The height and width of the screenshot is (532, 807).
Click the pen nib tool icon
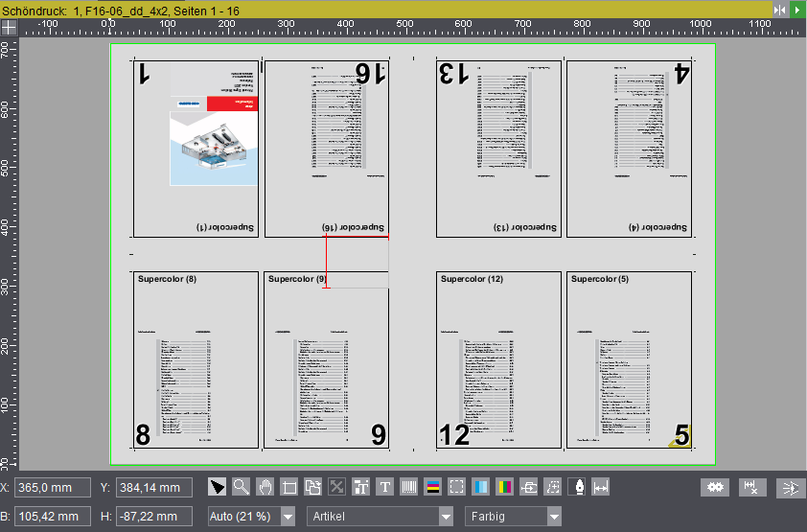[580, 487]
